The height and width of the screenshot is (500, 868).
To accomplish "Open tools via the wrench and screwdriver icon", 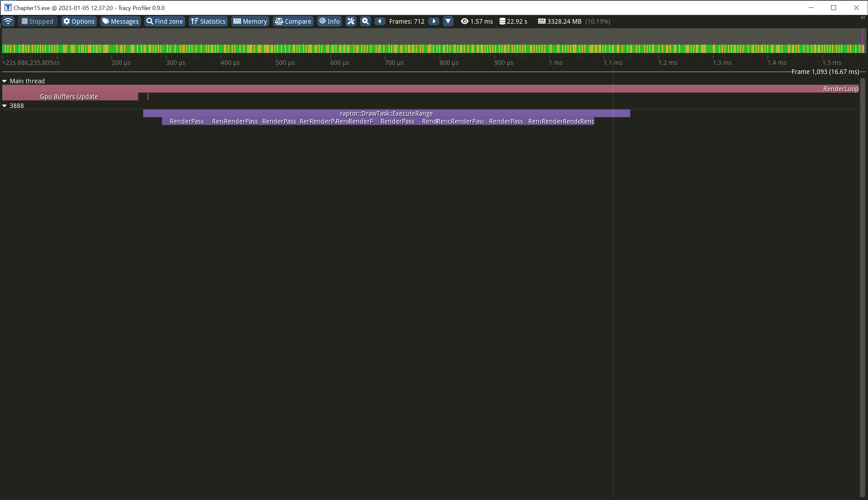I will coord(350,21).
